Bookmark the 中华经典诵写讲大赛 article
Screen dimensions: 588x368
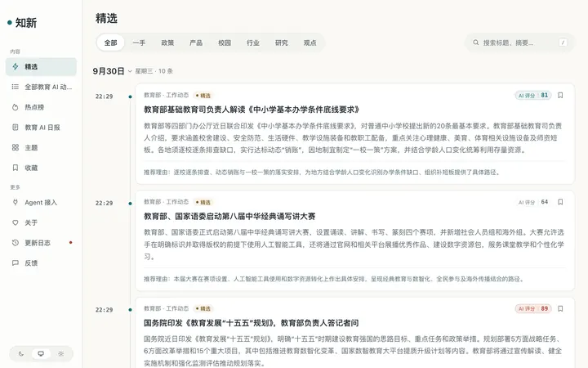click(x=560, y=202)
